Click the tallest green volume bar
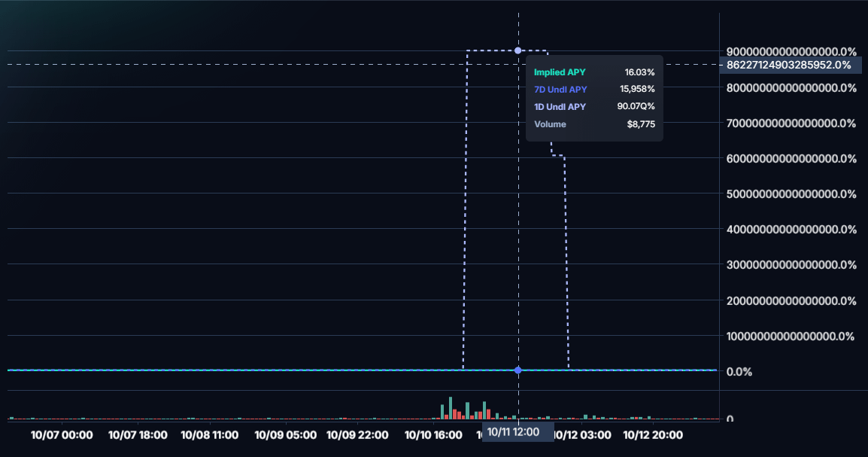The height and width of the screenshot is (457, 868). pyautogui.click(x=451, y=408)
